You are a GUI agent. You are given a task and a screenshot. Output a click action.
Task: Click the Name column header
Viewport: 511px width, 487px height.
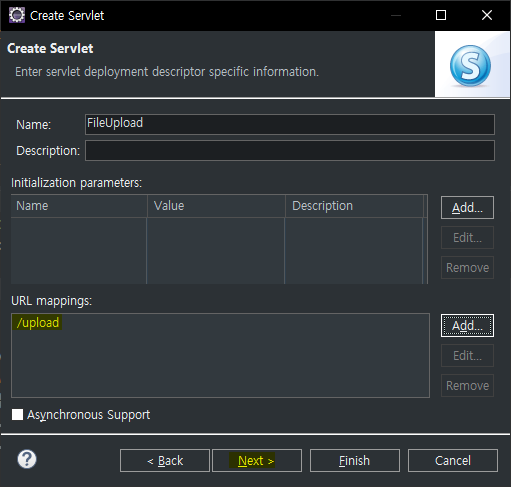click(x=79, y=206)
